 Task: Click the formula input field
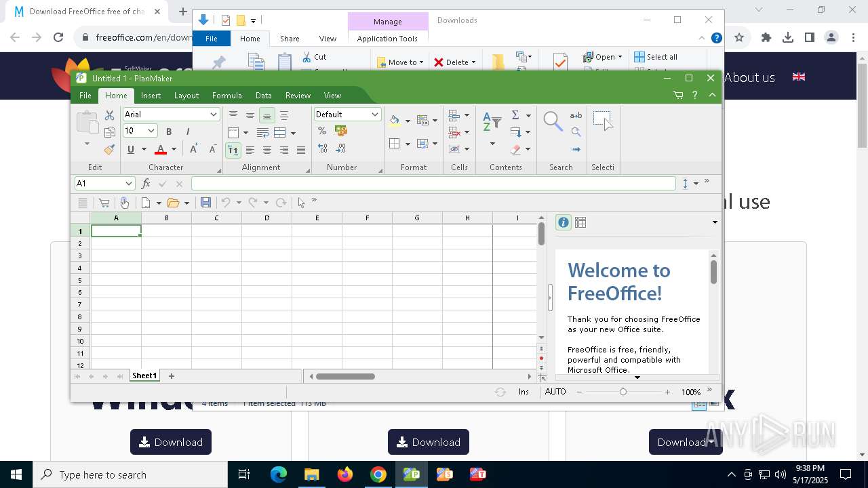click(433, 184)
